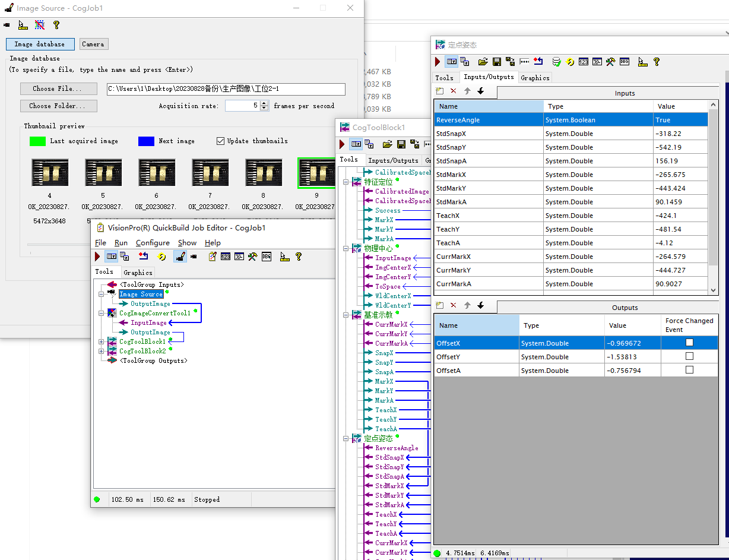Viewport: 729px width, 560px height.
Task: Open hammer-wrench toolbox icon in 定点姿态 toolbar
Action: 610,61
